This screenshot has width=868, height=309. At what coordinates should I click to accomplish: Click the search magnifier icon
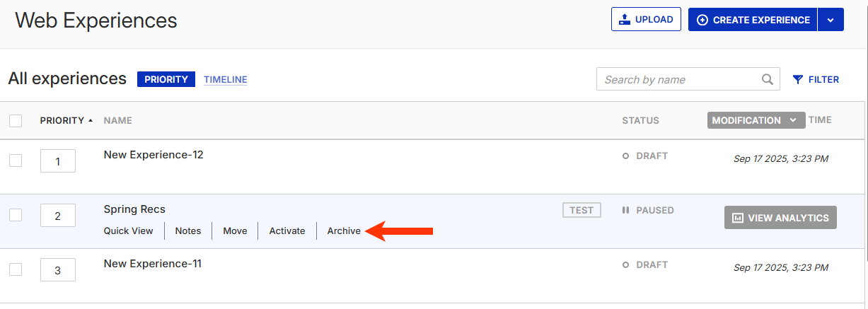pos(768,79)
